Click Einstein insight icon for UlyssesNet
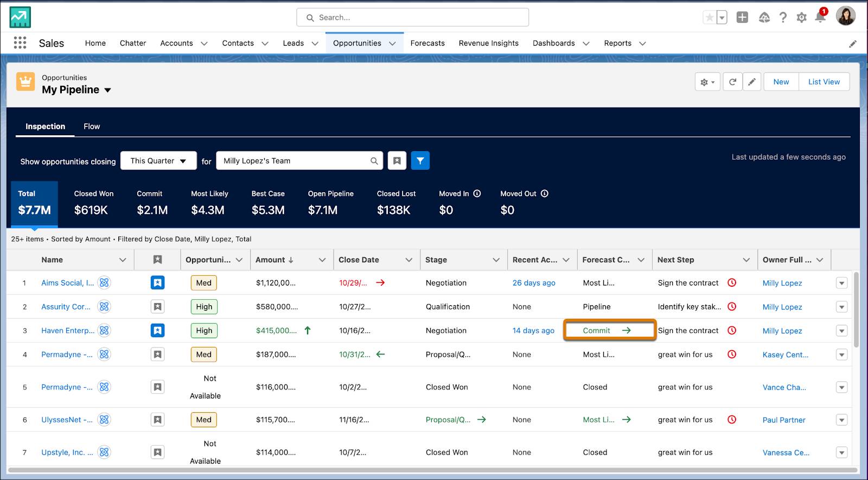 pos(105,419)
